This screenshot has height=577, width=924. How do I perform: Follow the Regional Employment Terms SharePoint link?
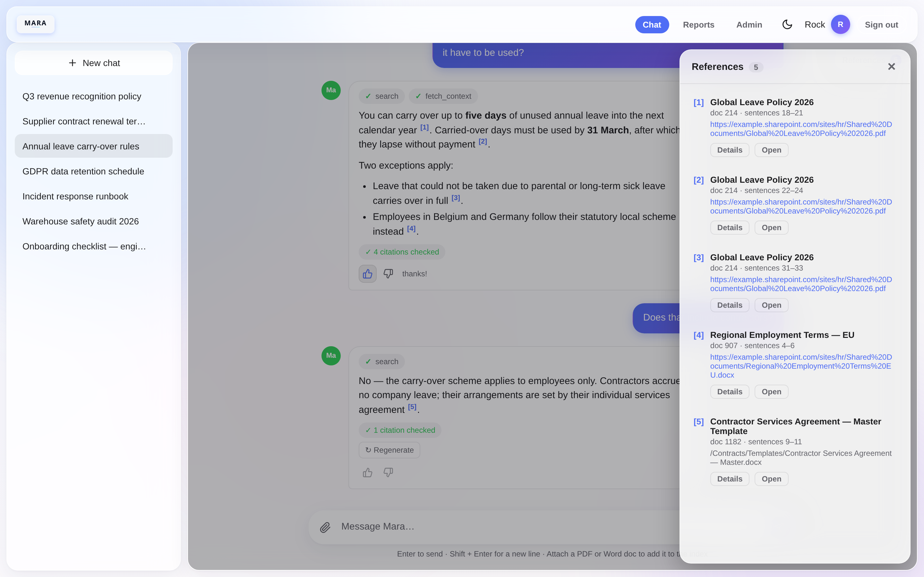[x=801, y=366]
